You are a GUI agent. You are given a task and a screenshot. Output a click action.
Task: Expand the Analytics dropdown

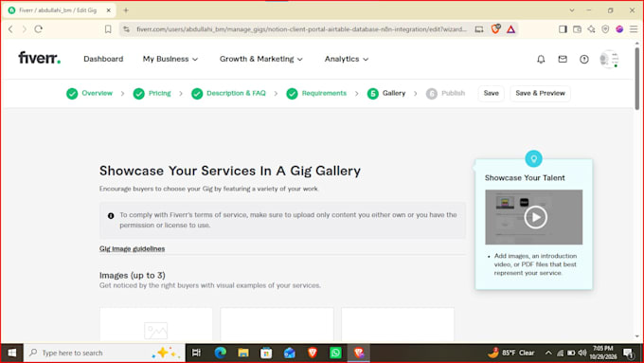tap(347, 59)
